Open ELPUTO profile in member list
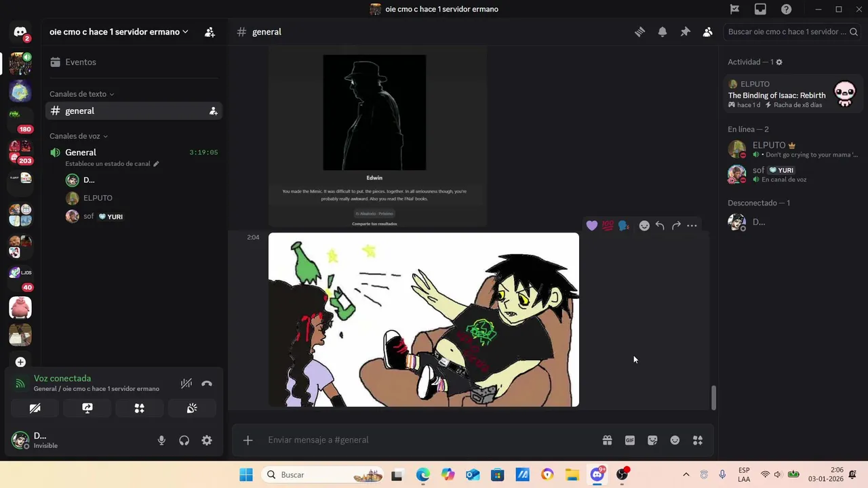Screen dimensions: 868x488 click(x=792, y=149)
